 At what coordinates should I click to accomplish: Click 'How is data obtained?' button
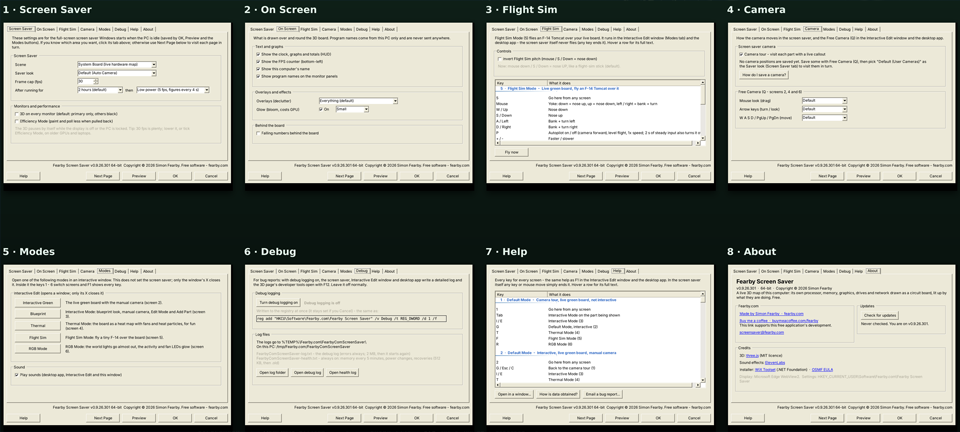[558, 394]
